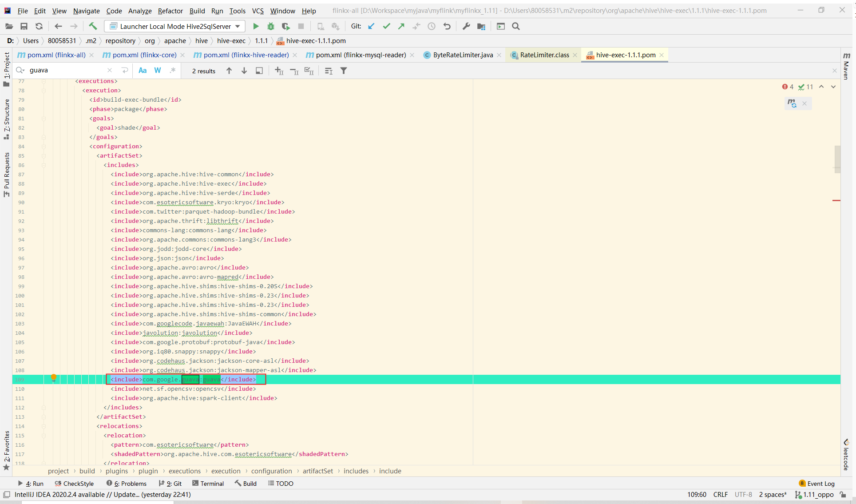Click the Open folder toolbar icon

9,26
